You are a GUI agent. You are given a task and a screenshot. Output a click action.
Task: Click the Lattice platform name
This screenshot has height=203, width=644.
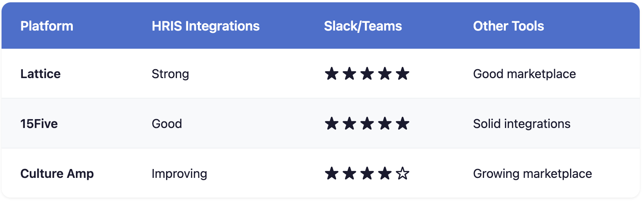[x=41, y=74]
